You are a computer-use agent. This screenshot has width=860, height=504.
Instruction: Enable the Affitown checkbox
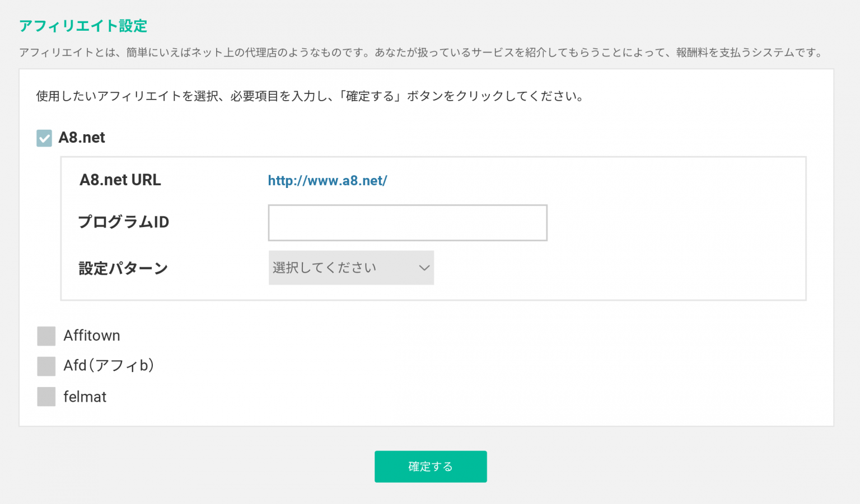point(46,336)
